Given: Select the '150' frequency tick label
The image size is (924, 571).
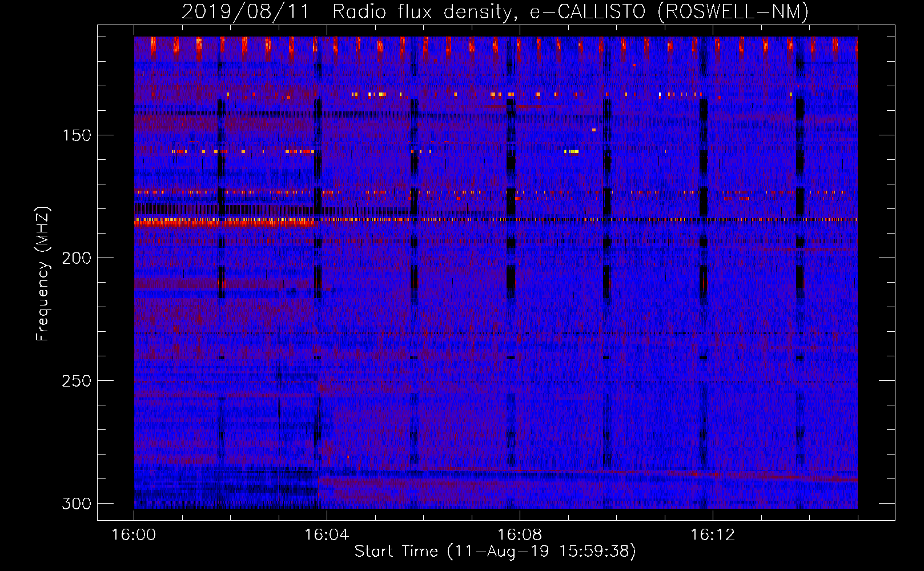Looking at the screenshot, I should pos(77,135).
